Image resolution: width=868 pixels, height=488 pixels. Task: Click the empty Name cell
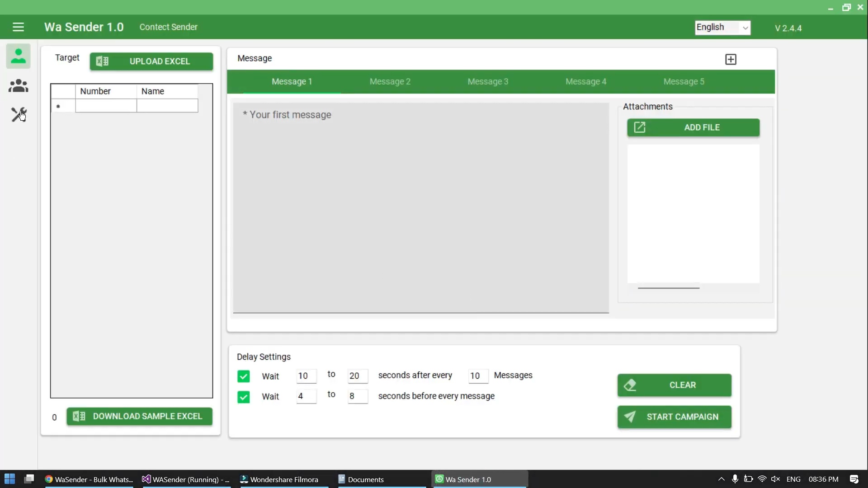click(167, 106)
